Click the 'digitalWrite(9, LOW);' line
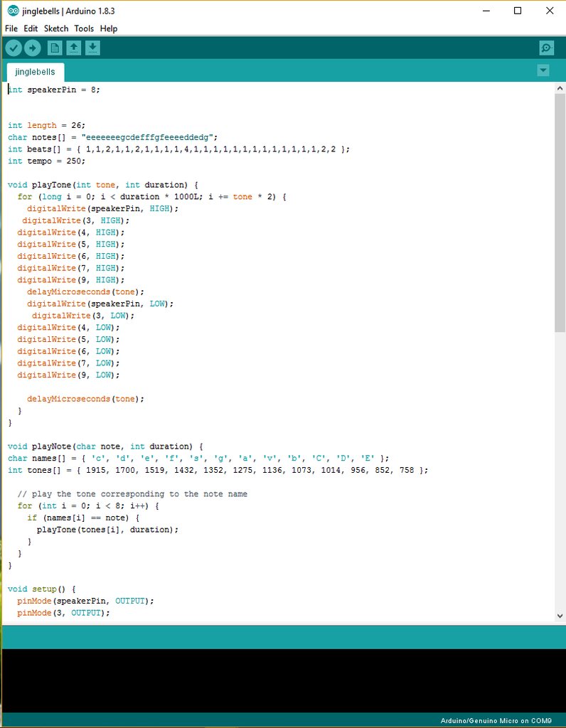 click(x=69, y=375)
